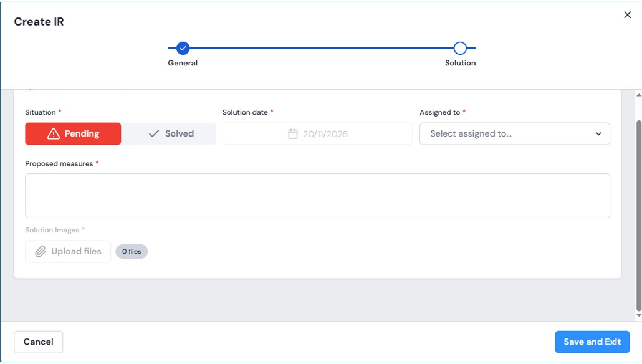Click the Solution step circle indicator
642x364 pixels.
click(x=460, y=48)
